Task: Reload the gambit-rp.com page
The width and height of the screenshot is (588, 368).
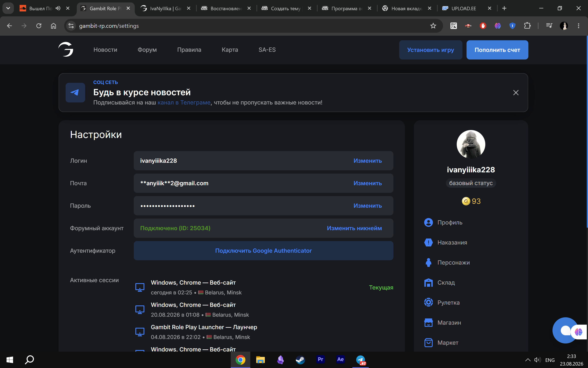Action: click(x=39, y=26)
